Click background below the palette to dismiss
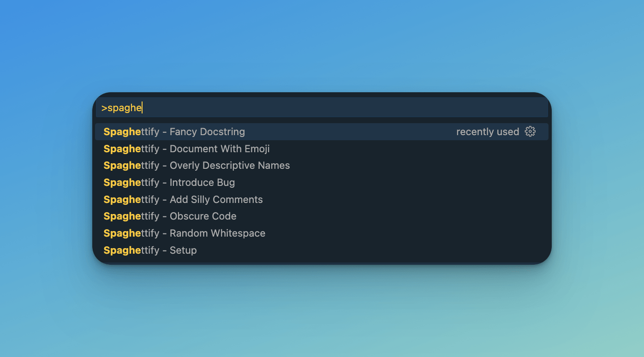Screen dimensions: 644x357 [x=322, y=309]
